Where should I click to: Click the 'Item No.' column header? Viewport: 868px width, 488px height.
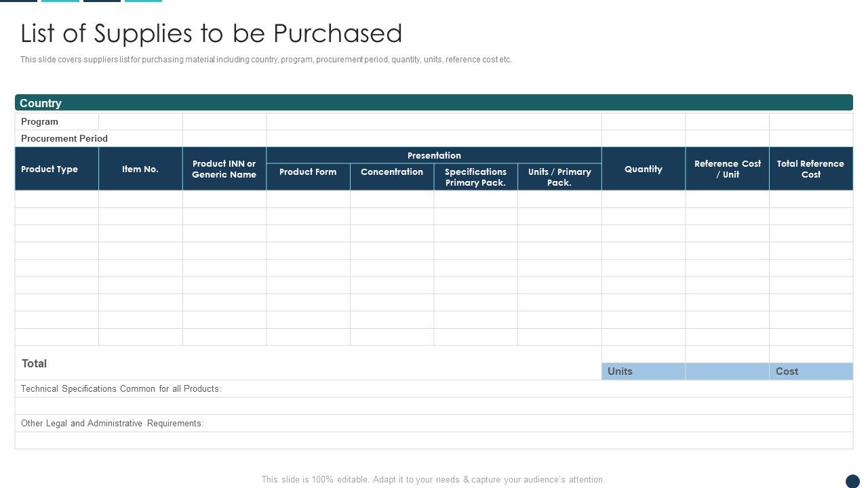pos(140,169)
